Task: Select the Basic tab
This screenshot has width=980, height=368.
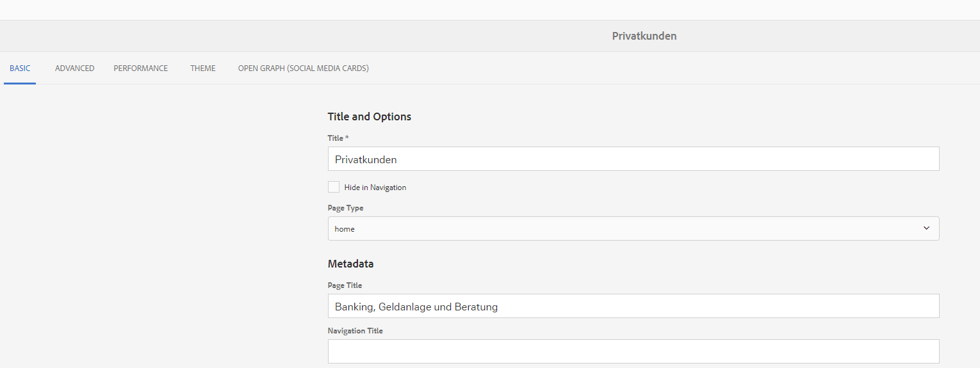Action: (x=20, y=68)
